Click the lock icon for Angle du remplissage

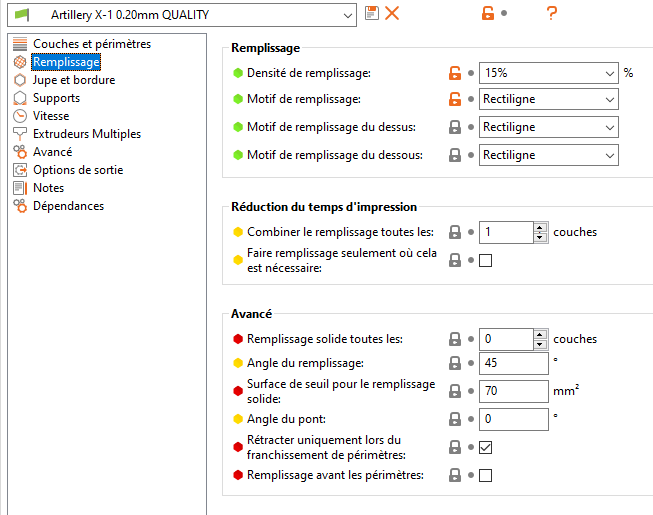(x=455, y=363)
